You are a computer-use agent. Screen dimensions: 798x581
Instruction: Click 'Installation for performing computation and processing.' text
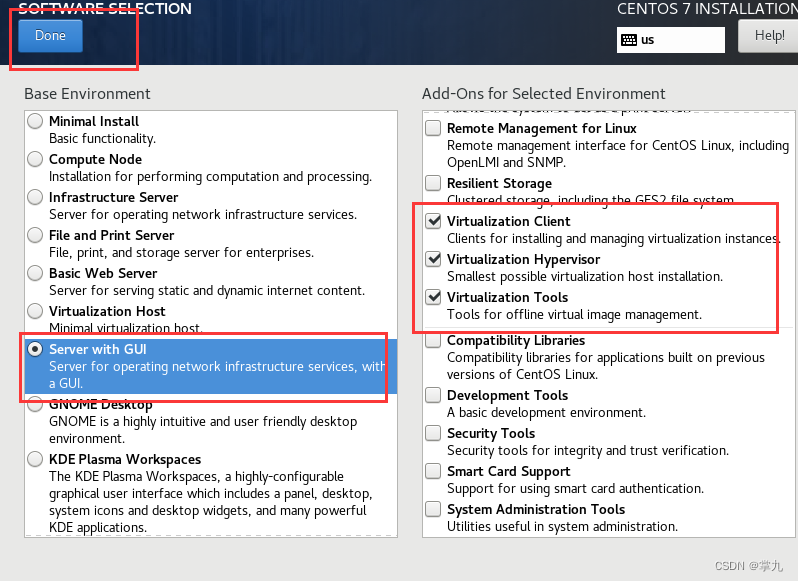click(210, 177)
